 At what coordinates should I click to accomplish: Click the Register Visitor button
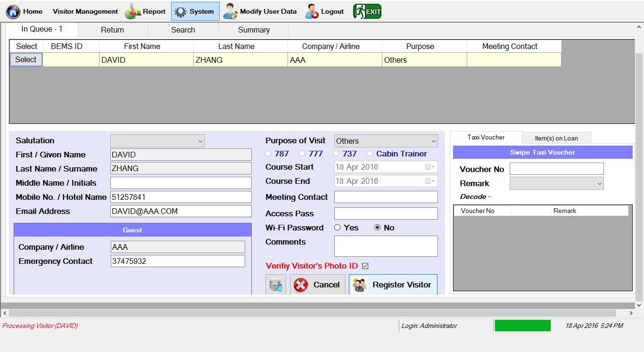[393, 285]
